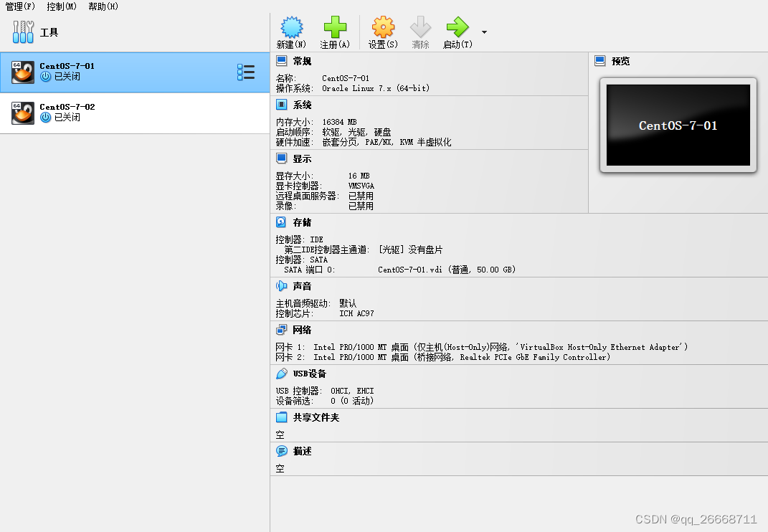This screenshot has height=532, width=768.
Task: Click the 预览 section title
Action: 620,61
